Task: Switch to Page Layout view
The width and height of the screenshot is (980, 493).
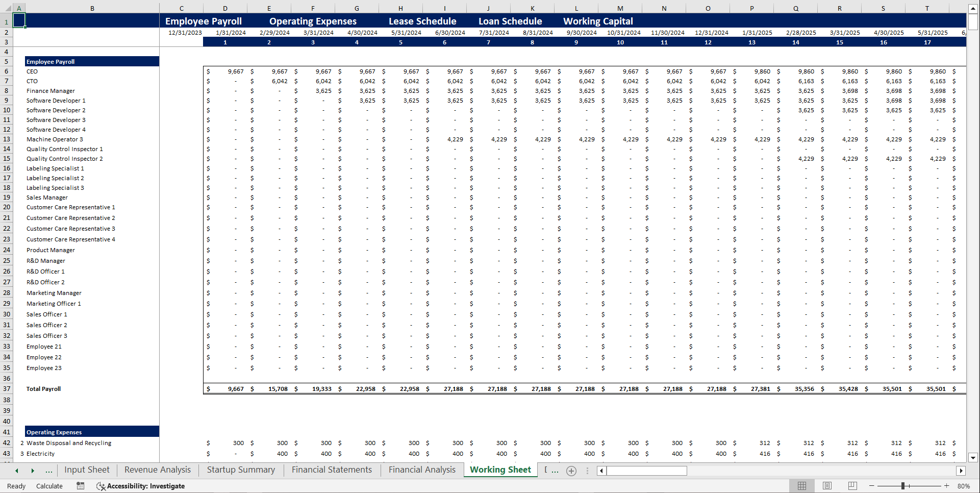Action: [827, 486]
